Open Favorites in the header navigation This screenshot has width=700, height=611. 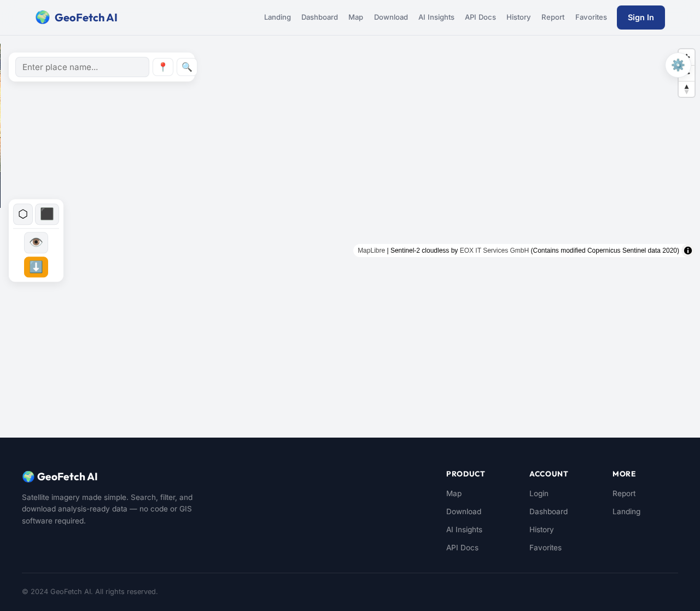point(591,18)
